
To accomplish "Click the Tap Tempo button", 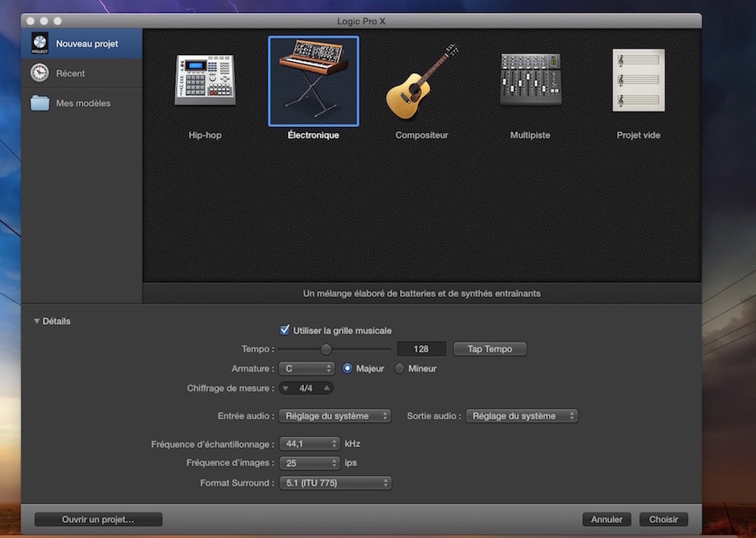I will click(490, 349).
